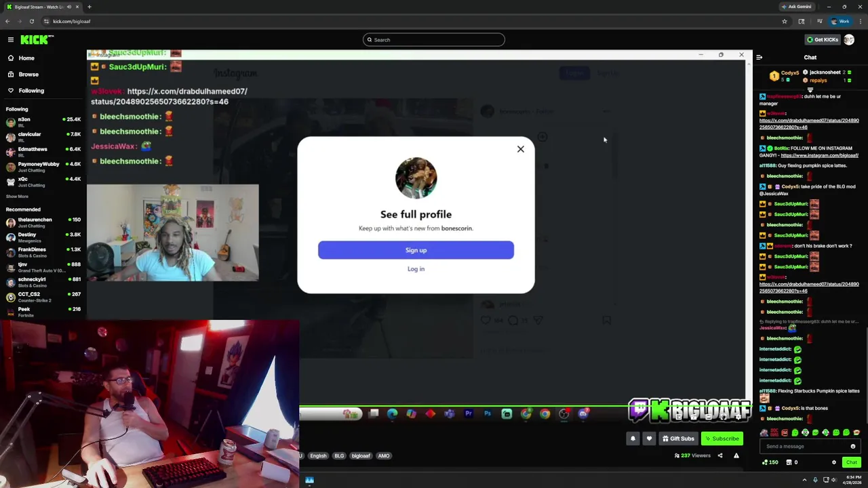Open FrankDimes recommended channel
Image resolution: width=868 pixels, height=488 pixels.
pos(43,252)
